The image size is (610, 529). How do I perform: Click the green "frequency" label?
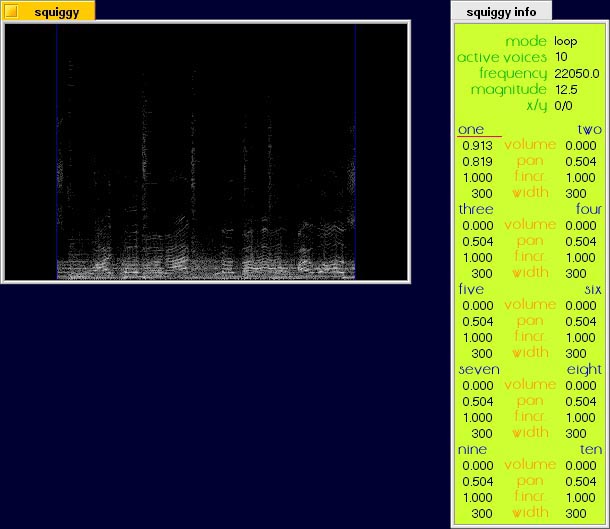tap(513, 74)
